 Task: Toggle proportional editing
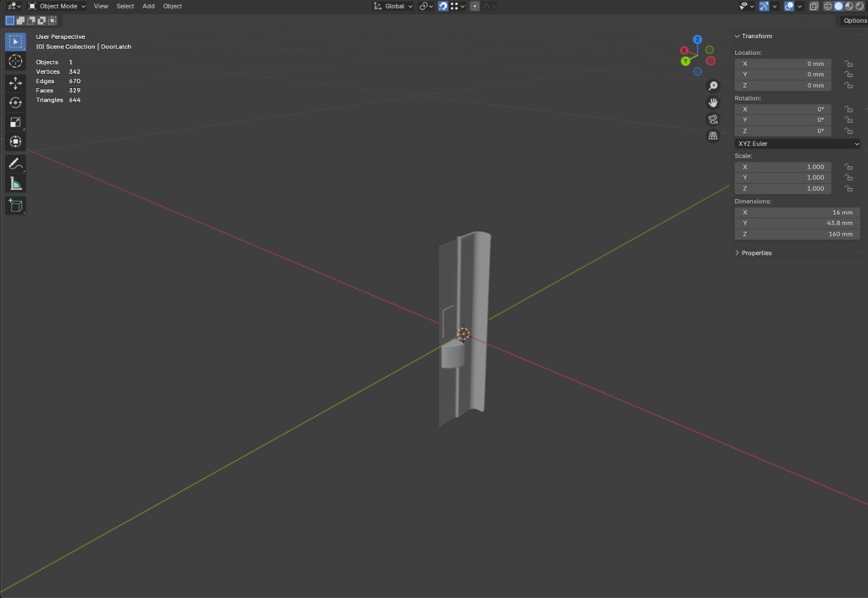475,6
